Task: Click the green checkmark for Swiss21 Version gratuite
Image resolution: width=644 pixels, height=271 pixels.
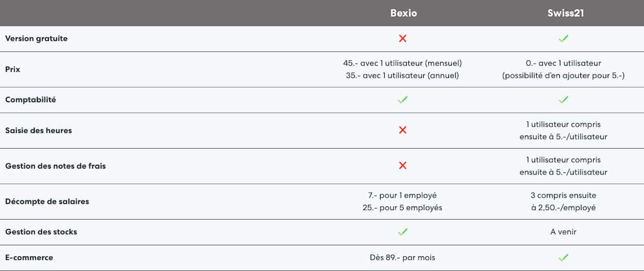Action: (564, 38)
